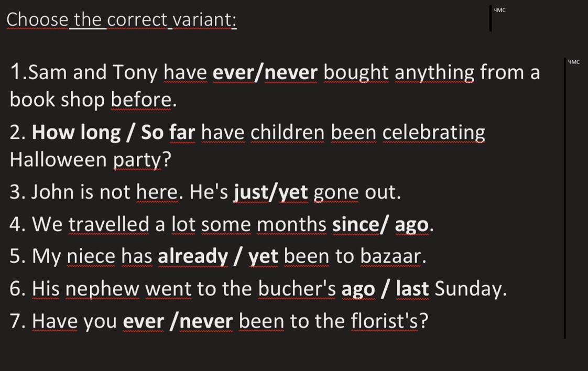Click the bold word 'ago' in sentence 6
Screen dimensions: 588x371
tap(358, 289)
